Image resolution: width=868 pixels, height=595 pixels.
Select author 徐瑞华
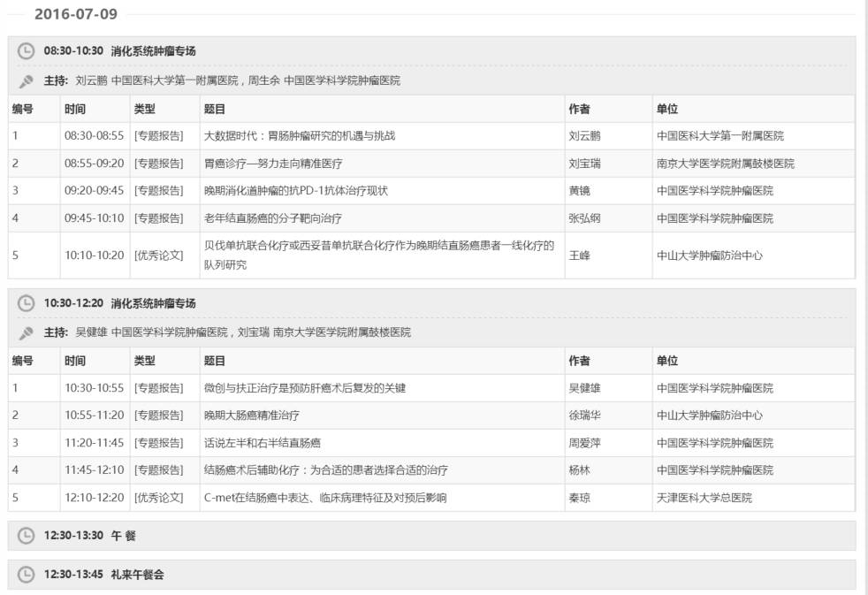(584, 416)
